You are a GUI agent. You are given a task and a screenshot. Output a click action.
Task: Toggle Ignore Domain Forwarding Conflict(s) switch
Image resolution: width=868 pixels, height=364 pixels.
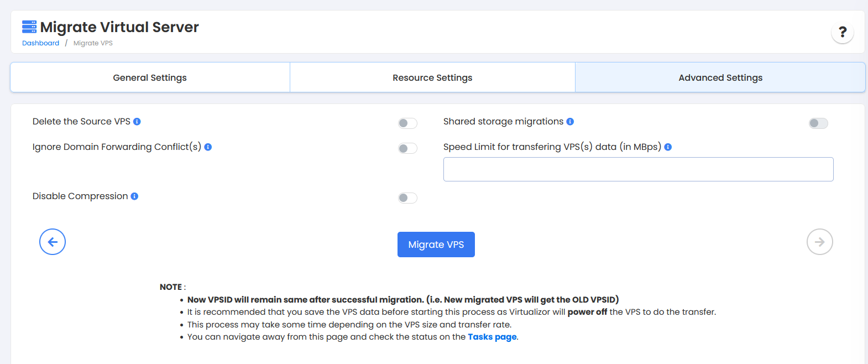coord(407,148)
